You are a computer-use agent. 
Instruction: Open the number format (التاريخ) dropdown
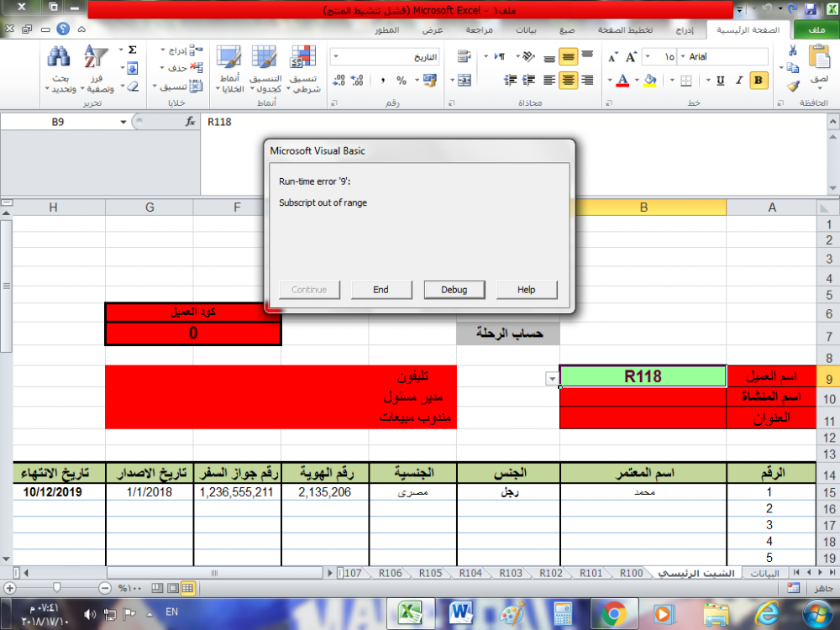click(x=336, y=56)
